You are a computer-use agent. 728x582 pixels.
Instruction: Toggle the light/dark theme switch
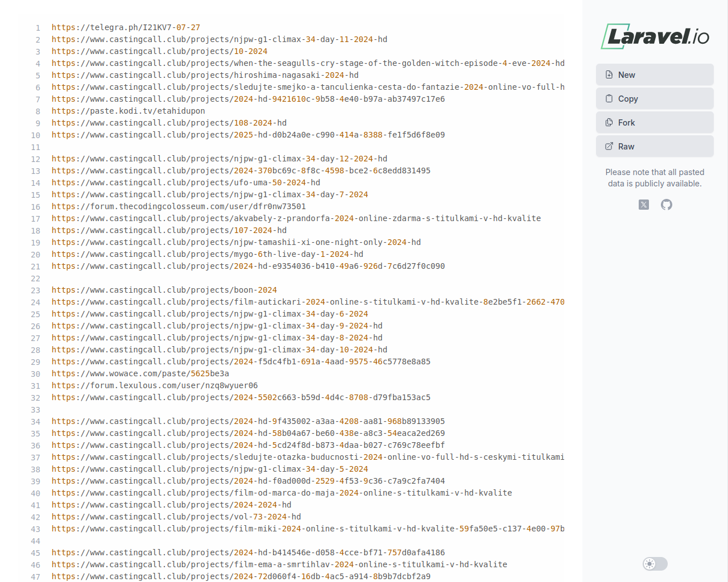click(655, 564)
